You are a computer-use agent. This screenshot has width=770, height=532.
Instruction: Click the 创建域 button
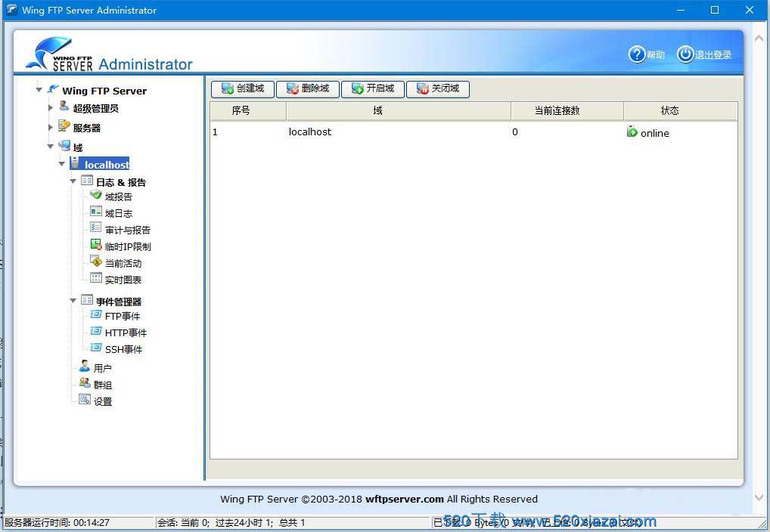[x=242, y=89]
